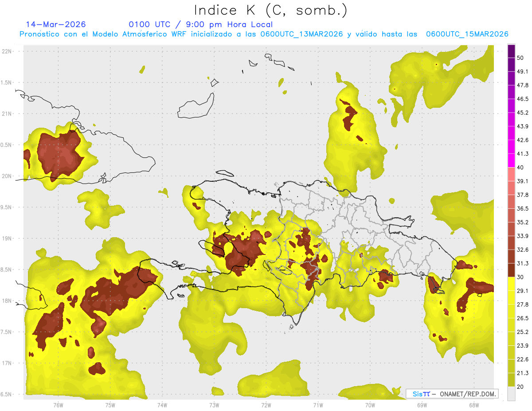
Task: Click the gray swatch below 20 in legend
Action: (512, 393)
